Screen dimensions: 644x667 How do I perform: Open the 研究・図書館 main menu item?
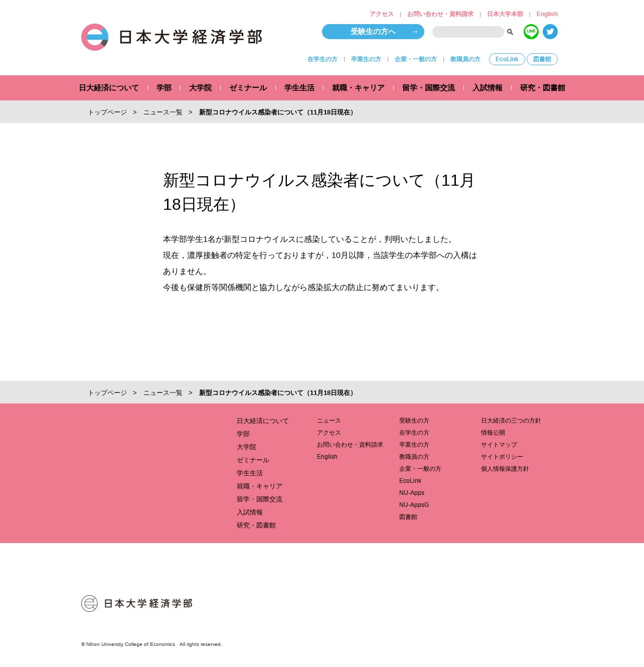click(543, 88)
